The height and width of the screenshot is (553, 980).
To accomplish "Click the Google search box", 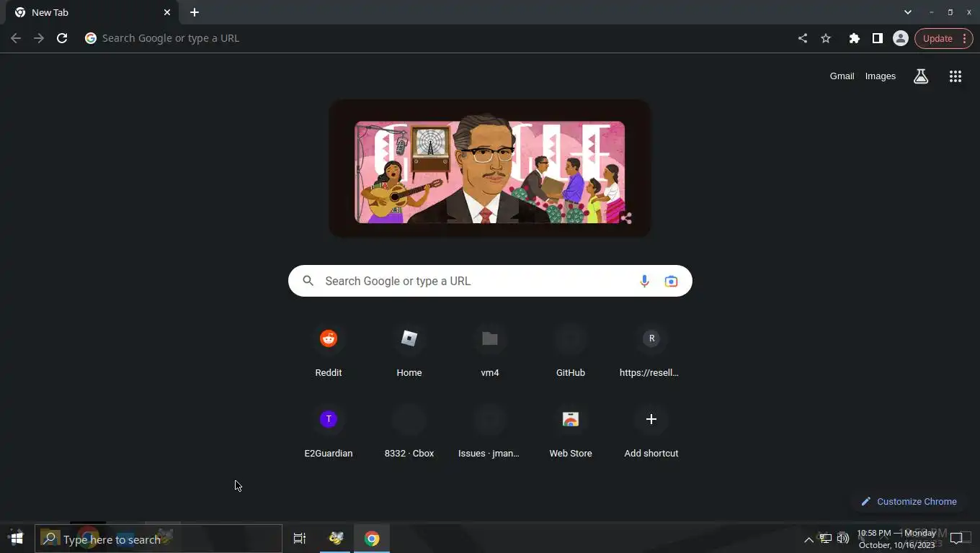I will tap(490, 281).
